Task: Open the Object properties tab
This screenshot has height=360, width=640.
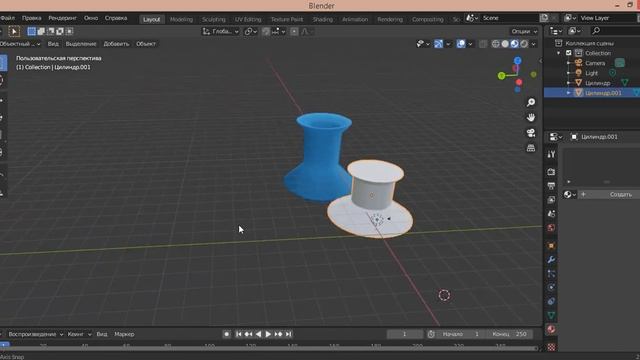Action: 551,246
